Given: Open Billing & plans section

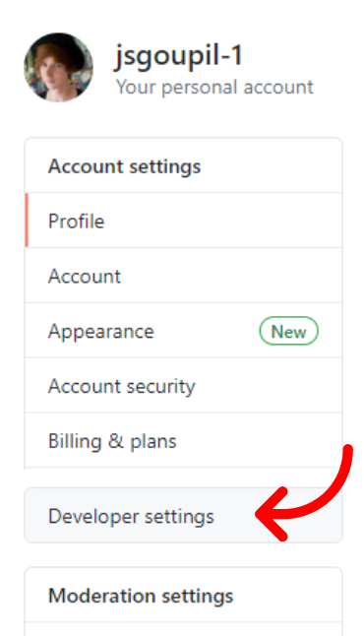Looking at the screenshot, I should coord(184,441).
